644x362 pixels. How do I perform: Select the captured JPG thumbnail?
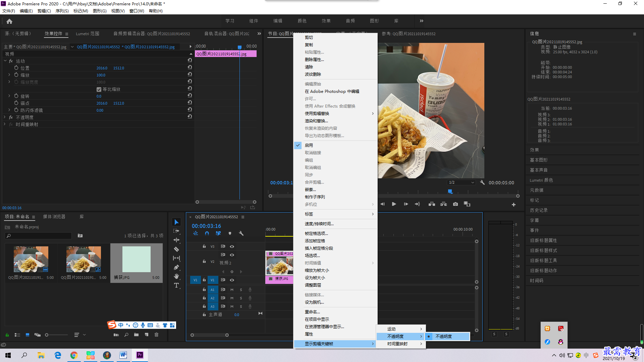[x=137, y=259]
